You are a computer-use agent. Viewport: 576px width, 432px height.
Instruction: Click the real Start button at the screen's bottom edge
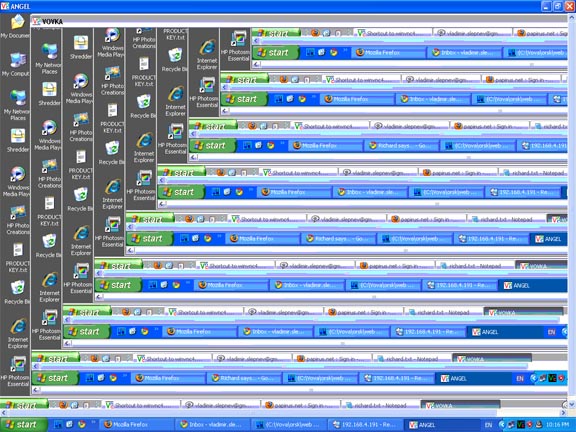pos(24,425)
